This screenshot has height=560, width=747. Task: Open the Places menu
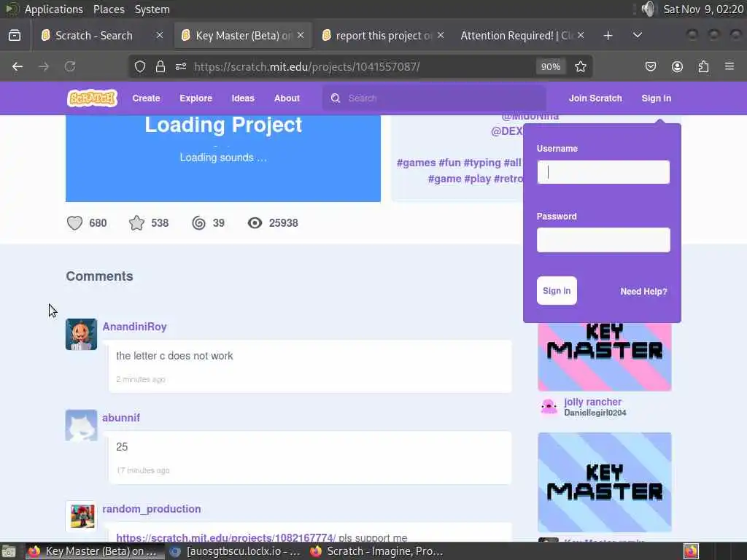click(x=109, y=9)
